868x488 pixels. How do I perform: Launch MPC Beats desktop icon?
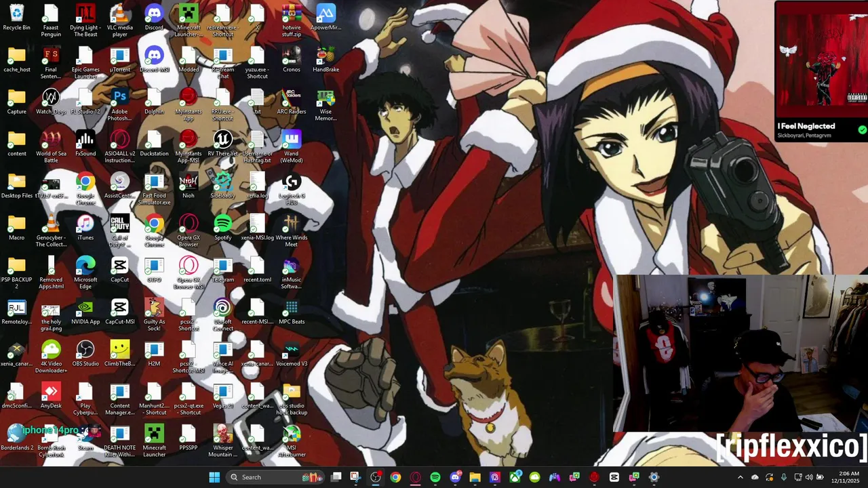point(292,312)
